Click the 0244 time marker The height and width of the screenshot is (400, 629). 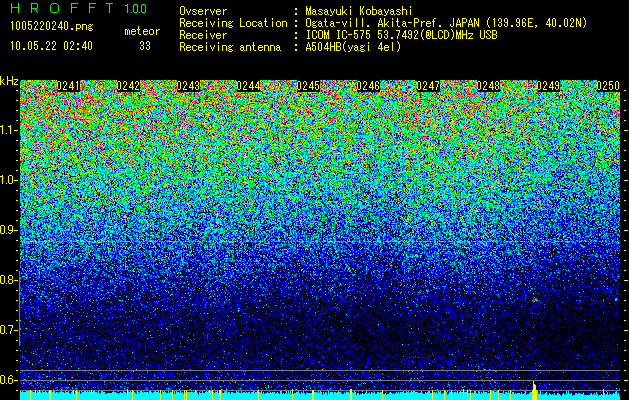click(x=248, y=86)
